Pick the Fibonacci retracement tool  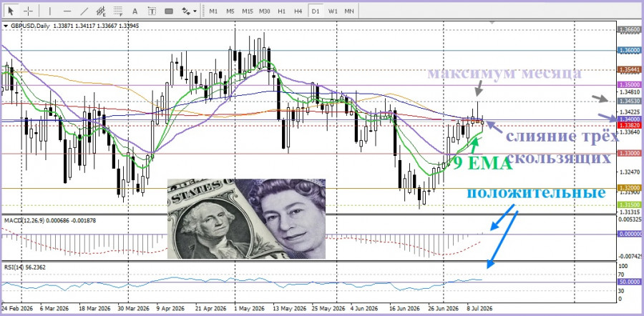tap(118, 11)
